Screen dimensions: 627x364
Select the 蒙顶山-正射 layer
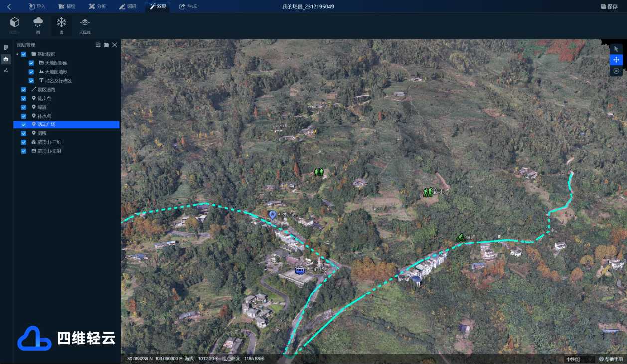tap(46, 151)
